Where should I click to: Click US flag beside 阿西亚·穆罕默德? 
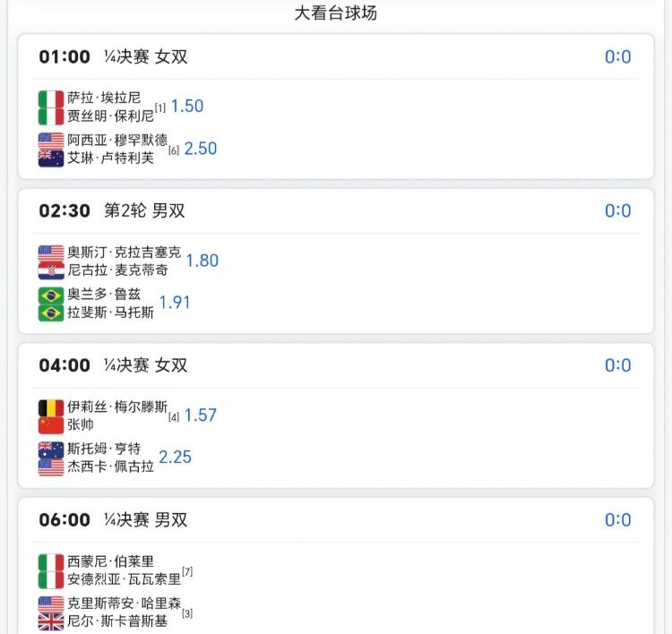tap(51, 141)
